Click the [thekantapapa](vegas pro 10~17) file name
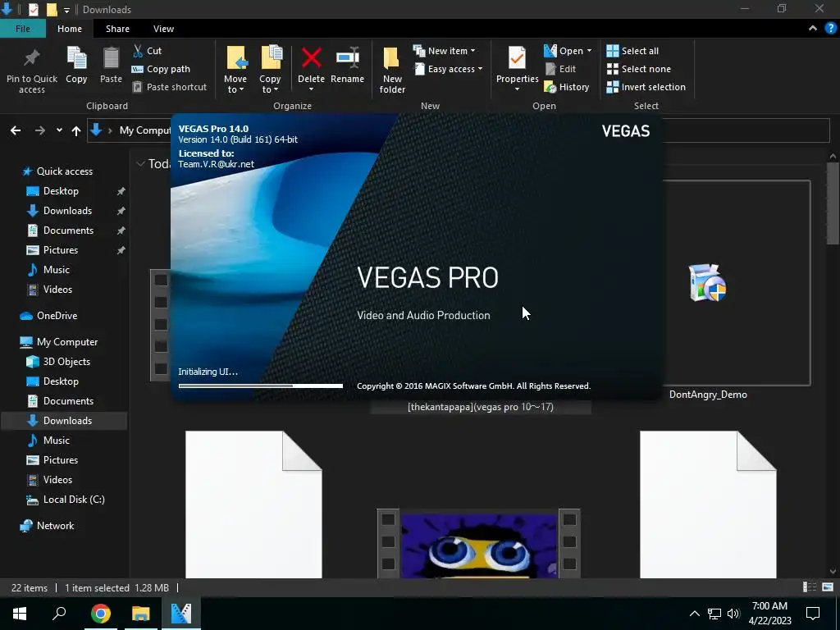The height and width of the screenshot is (630, 840). click(x=481, y=407)
